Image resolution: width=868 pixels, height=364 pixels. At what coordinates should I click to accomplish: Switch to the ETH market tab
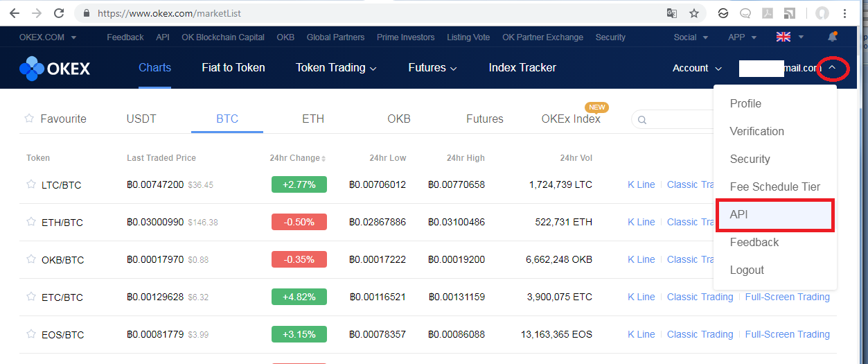coord(313,119)
